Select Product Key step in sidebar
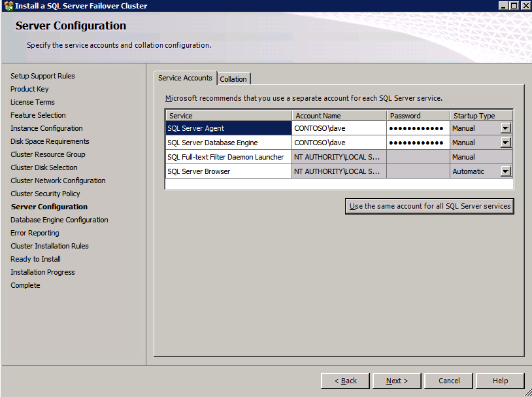532x397 pixels. click(x=29, y=89)
